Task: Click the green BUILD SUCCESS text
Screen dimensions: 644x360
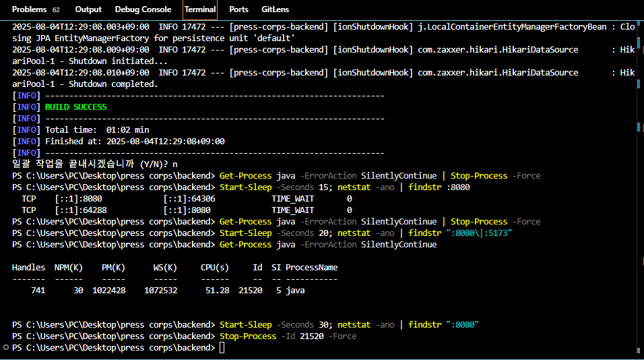Action: tap(75, 107)
